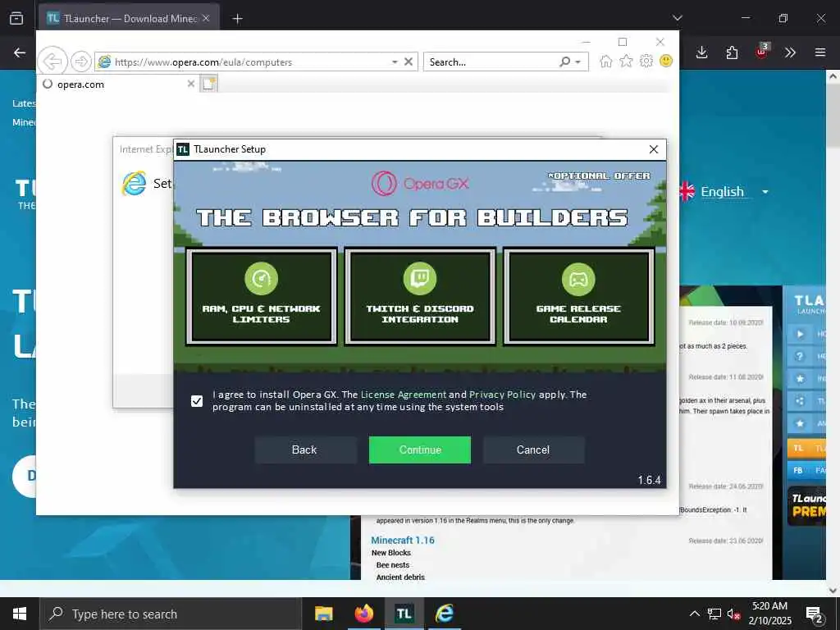Click the Minecraft 1.16 heading link
This screenshot has width=840, height=630.
(403, 540)
